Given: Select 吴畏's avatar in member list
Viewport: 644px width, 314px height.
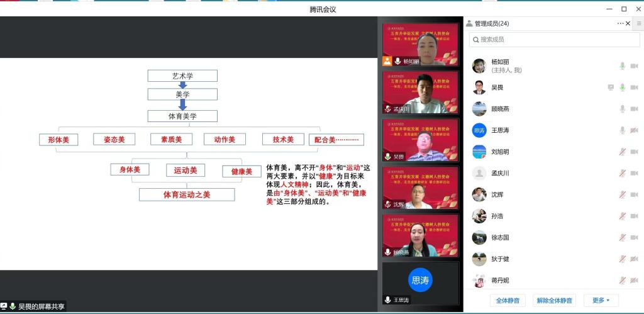Looking at the screenshot, I should point(479,87).
